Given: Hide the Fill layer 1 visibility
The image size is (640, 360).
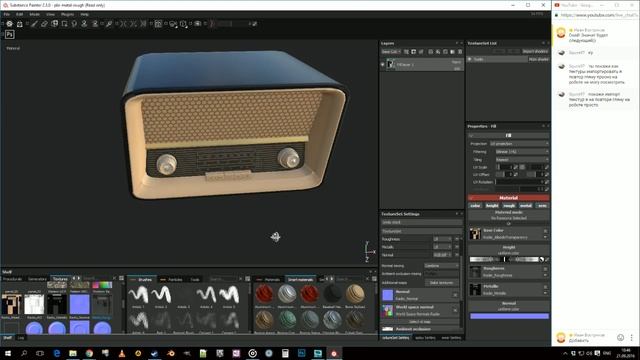Looking at the screenshot, I should click(x=382, y=64).
